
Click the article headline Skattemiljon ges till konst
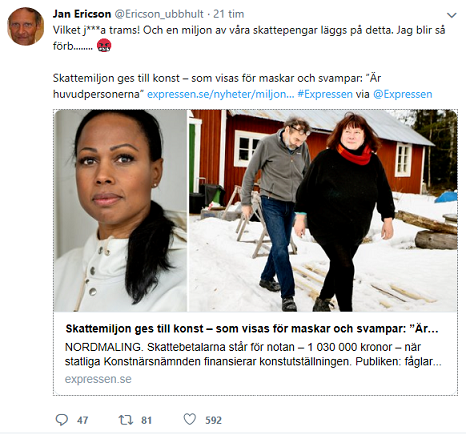pyautogui.click(x=252, y=329)
